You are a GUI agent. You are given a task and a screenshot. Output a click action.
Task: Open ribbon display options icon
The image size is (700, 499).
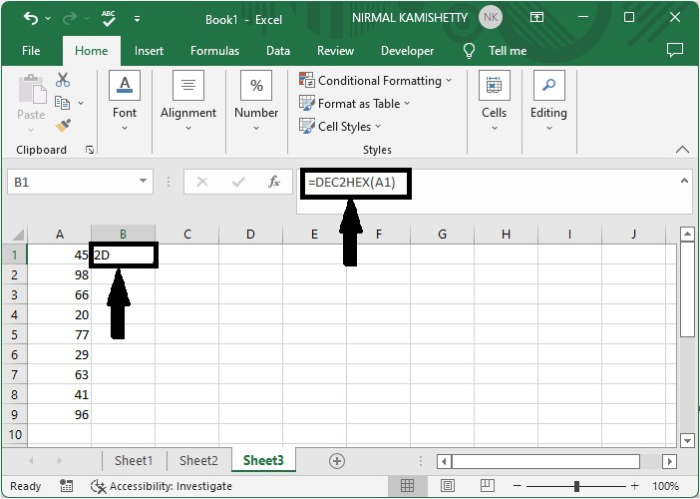tap(537, 17)
